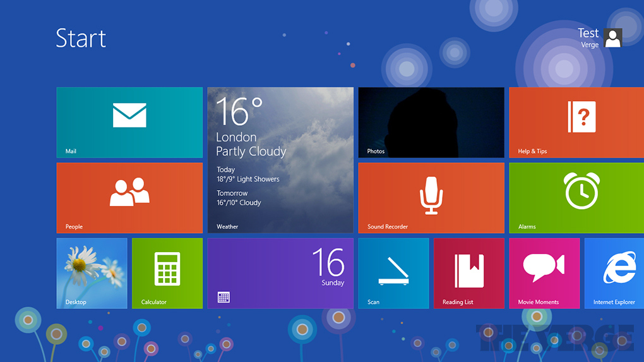
Task: Click the small calendar grid icon
Action: [x=224, y=297]
